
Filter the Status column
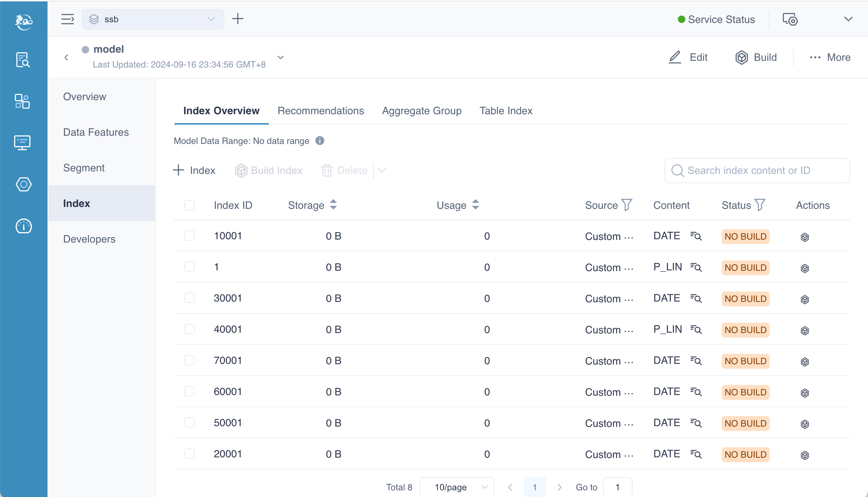pos(760,205)
